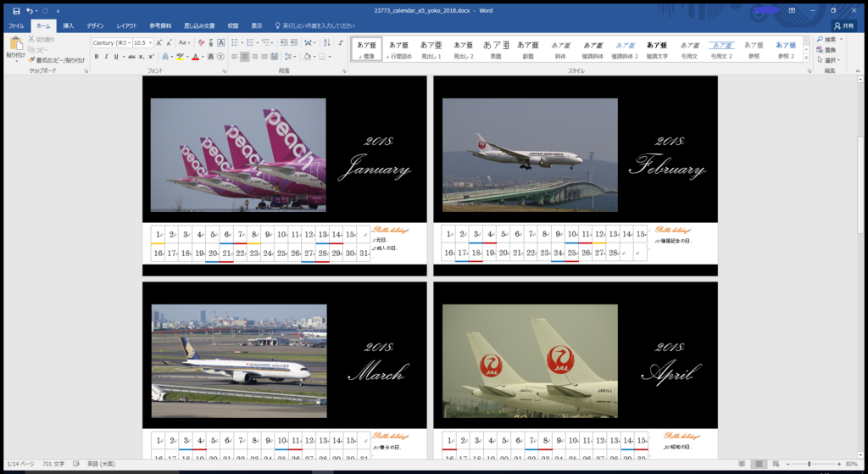Decrease font size with the small A icon
The height and width of the screenshot is (474, 868).
(x=169, y=42)
